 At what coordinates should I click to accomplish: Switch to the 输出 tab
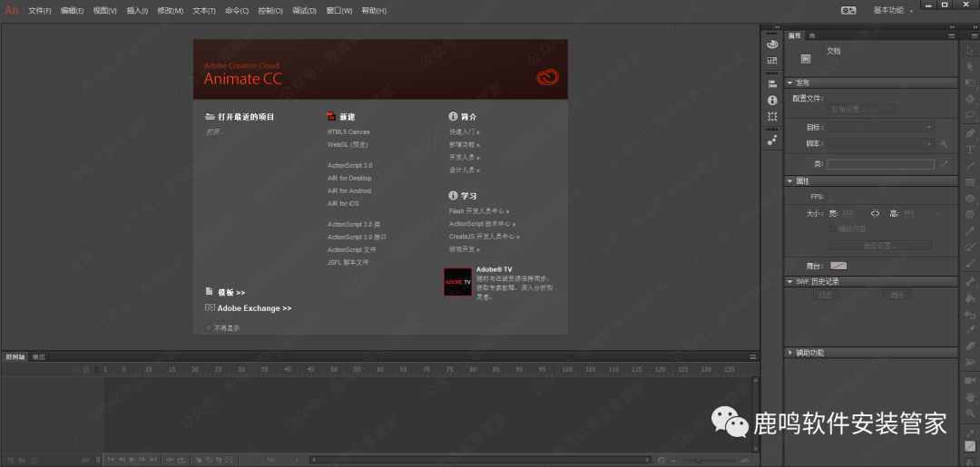39,356
